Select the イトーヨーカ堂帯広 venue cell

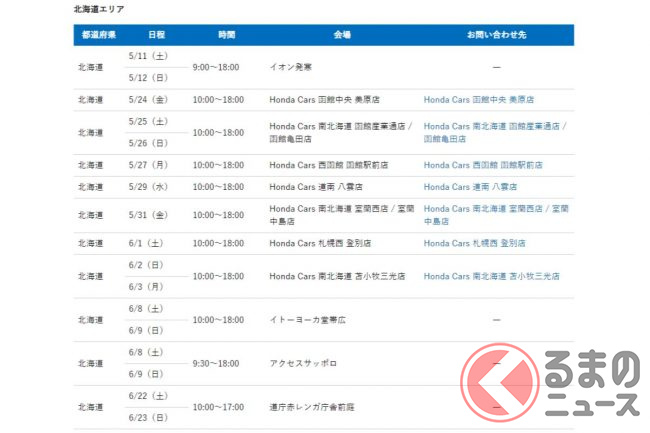[306, 320]
